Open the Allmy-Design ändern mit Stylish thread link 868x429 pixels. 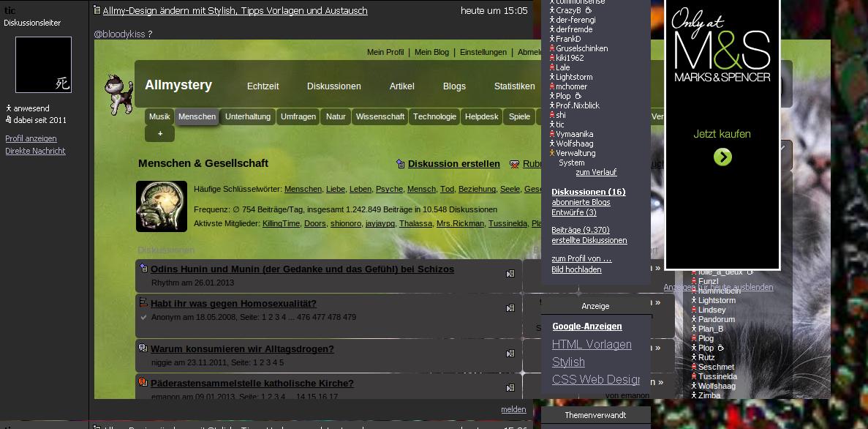click(x=235, y=10)
